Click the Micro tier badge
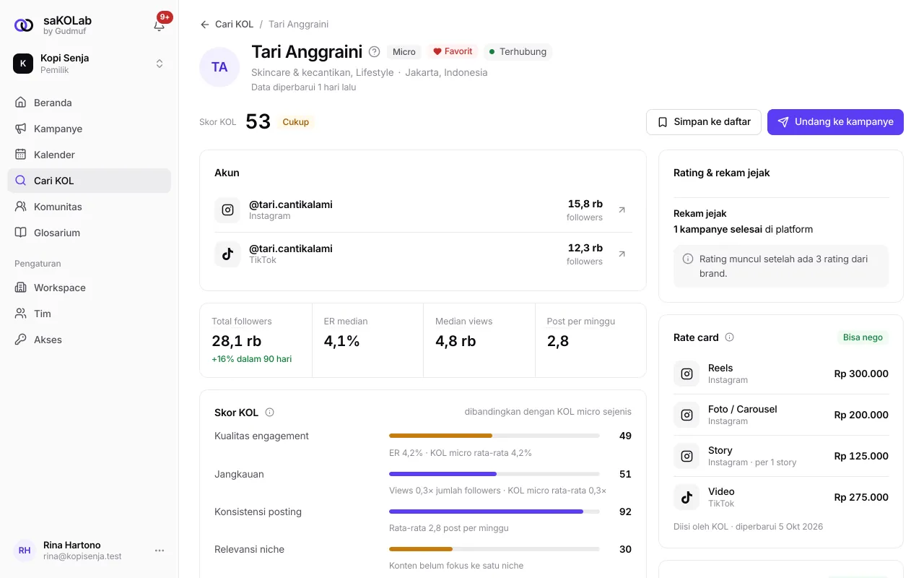Image resolution: width=924 pixels, height=578 pixels. coord(404,51)
